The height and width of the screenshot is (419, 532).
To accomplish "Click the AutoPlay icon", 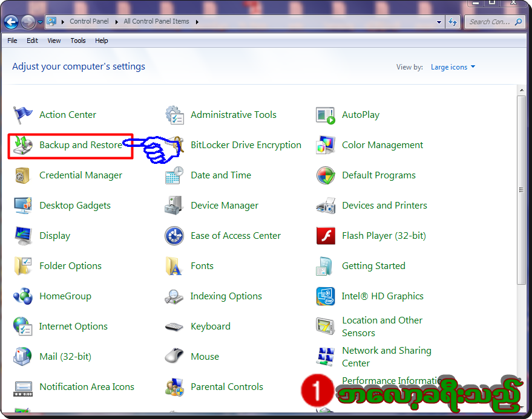I will (x=326, y=115).
